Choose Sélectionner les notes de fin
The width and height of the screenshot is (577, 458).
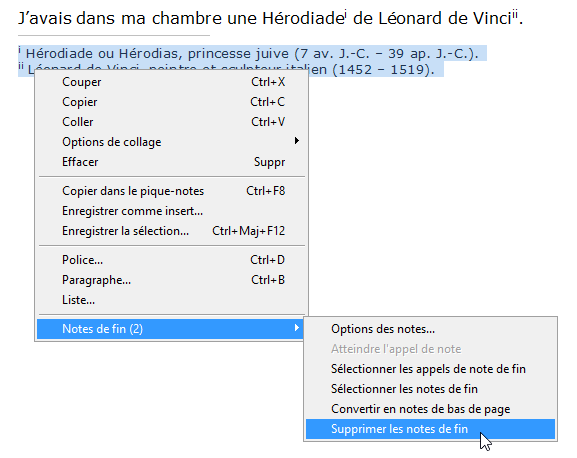point(430,389)
